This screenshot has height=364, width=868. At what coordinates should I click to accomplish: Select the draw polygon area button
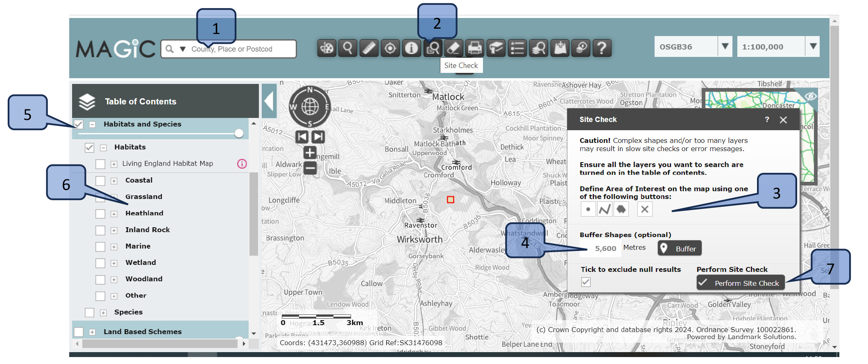tap(621, 210)
